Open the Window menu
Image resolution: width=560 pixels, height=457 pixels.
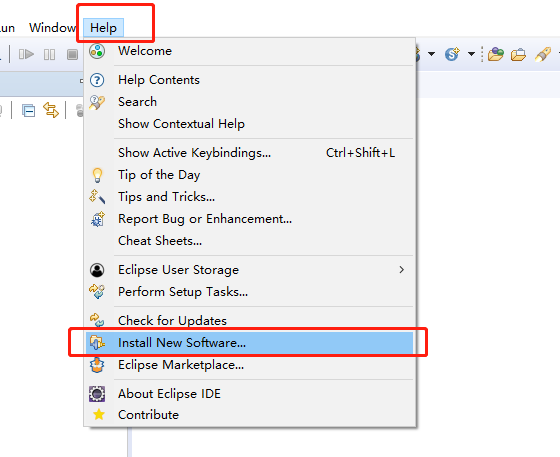(x=53, y=27)
